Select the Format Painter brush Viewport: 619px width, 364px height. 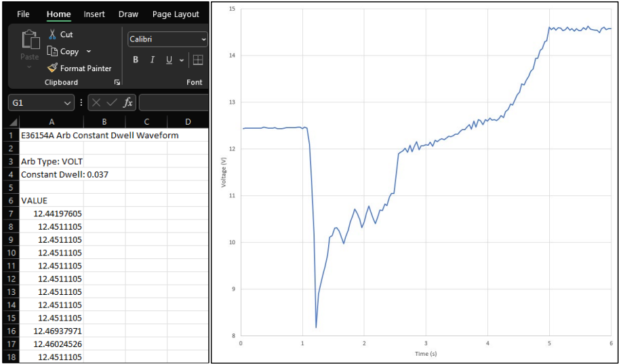tap(52, 68)
